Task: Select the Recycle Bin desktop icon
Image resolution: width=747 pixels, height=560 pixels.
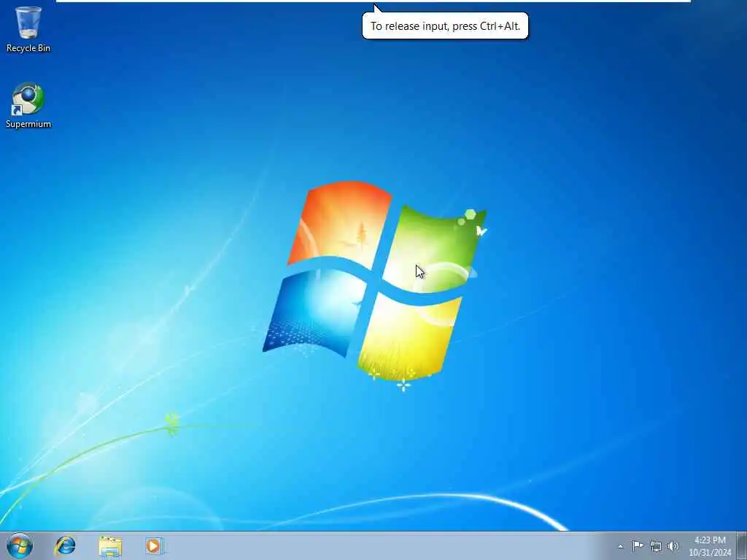Action: point(28,29)
